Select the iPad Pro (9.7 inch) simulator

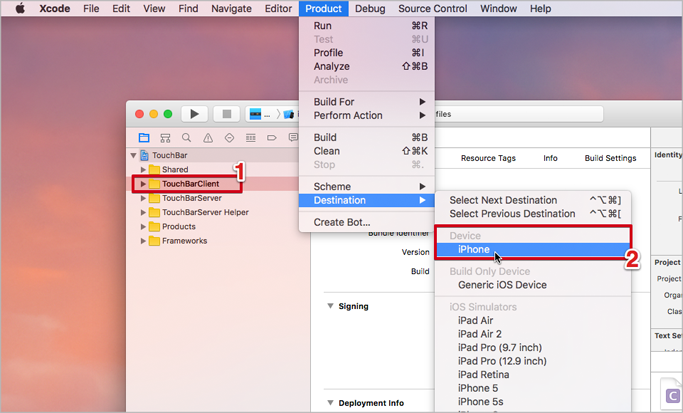pos(533,347)
